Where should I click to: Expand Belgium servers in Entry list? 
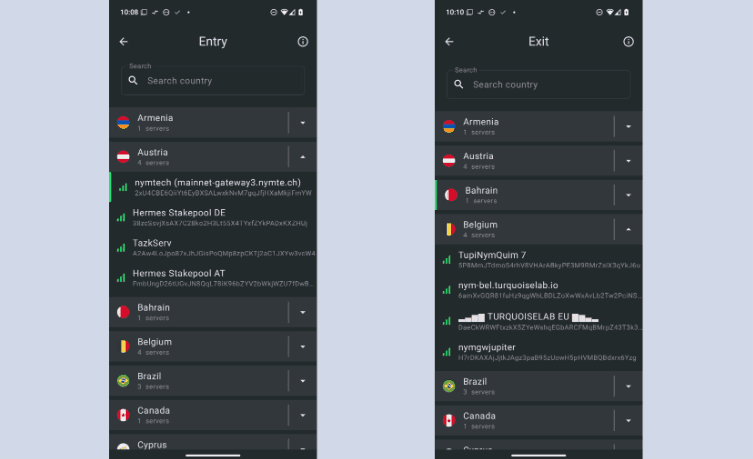point(303,347)
